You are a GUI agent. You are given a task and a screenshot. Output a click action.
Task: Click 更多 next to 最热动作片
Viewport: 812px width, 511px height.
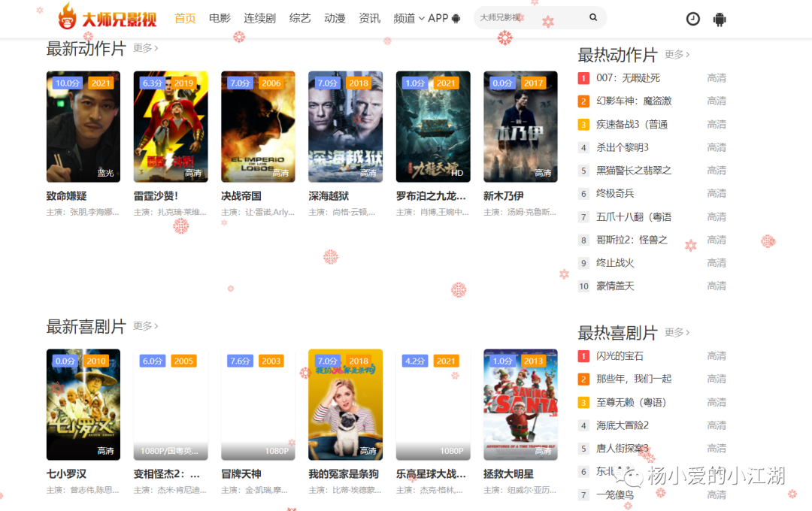coord(677,54)
